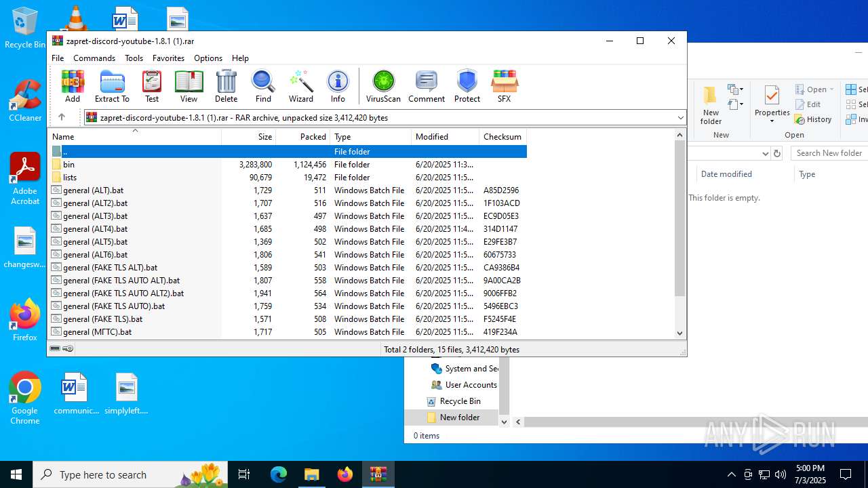868x488 pixels.
Task: Open the Options menu
Action: [x=208, y=58]
